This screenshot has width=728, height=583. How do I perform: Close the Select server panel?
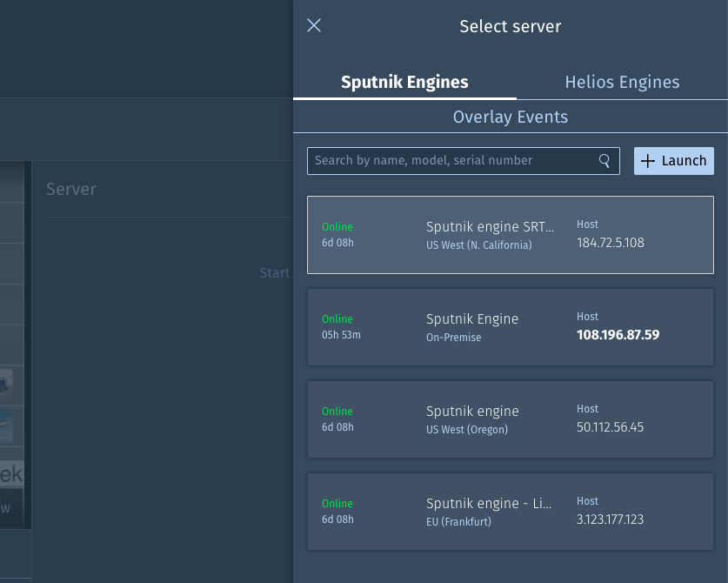[x=314, y=26]
